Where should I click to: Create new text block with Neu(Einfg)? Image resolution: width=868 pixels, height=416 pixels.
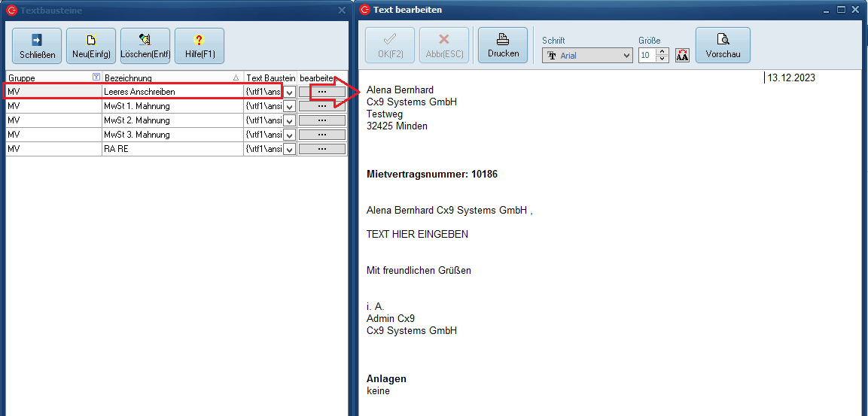coord(91,46)
